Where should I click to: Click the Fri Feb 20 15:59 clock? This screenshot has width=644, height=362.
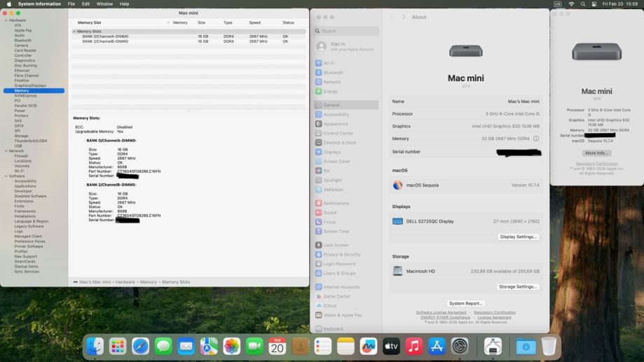(x=619, y=4)
